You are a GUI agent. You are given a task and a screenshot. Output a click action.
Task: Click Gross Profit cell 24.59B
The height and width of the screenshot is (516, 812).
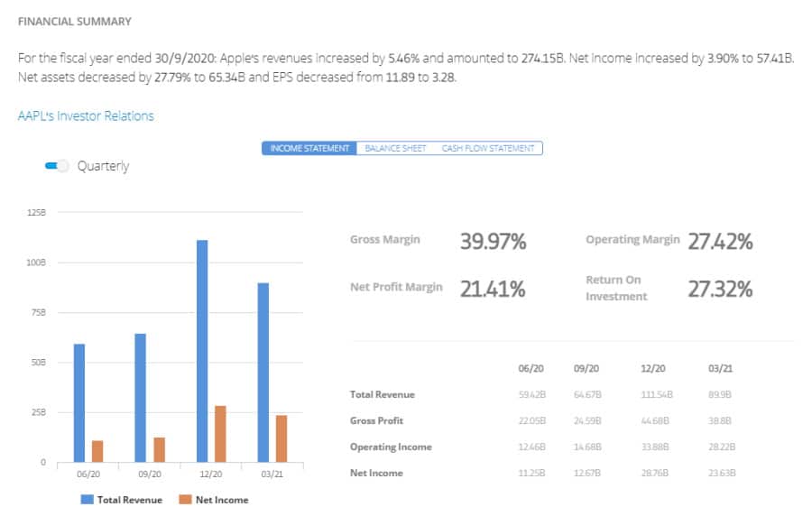[587, 420]
